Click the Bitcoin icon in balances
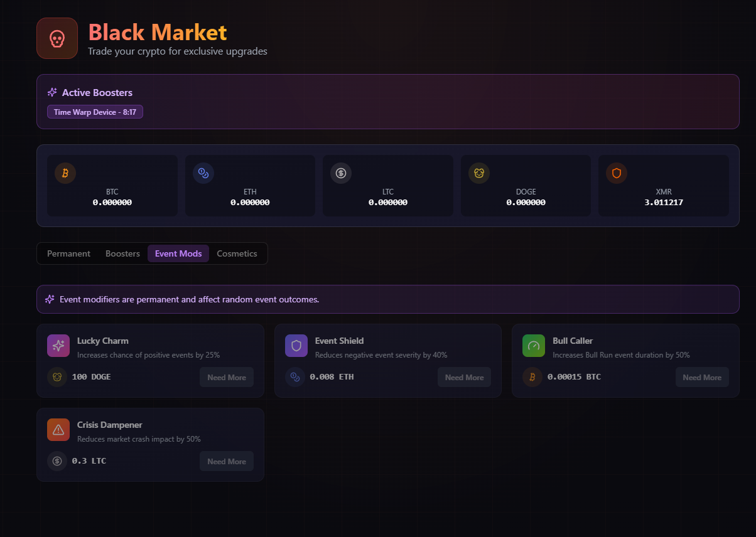 (65, 173)
